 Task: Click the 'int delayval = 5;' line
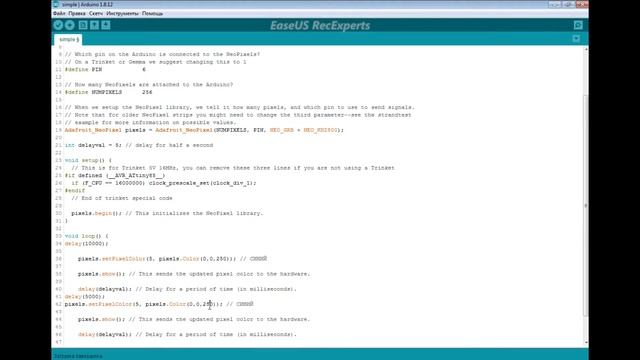coord(139,145)
